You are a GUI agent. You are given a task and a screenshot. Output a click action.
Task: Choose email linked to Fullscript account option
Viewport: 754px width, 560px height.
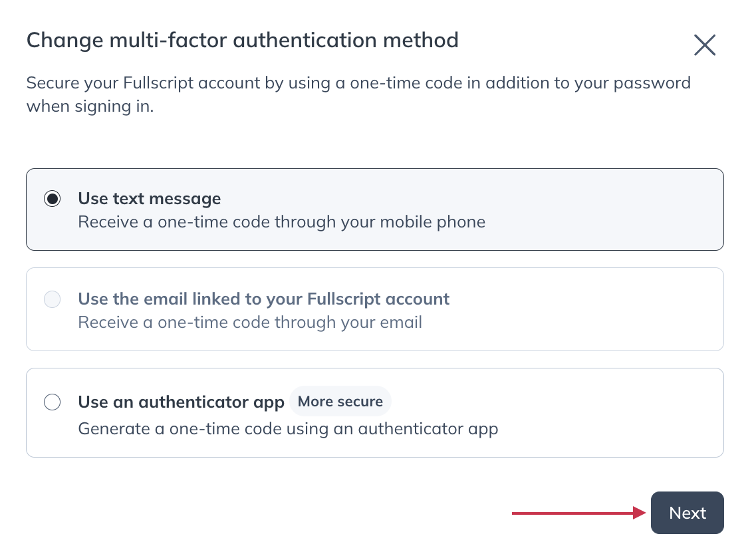(52, 299)
